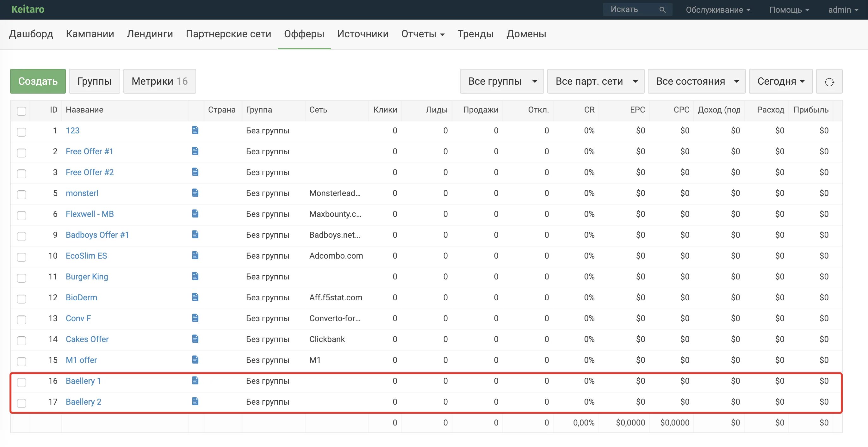The image size is (868, 447).
Task: Open the BioDerm offer link
Action: [82, 297]
